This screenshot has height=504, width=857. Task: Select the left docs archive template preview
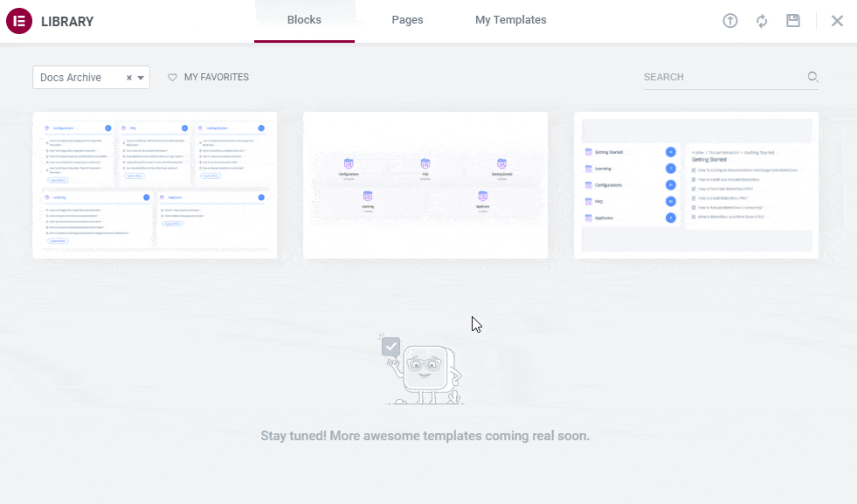[155, 184]
